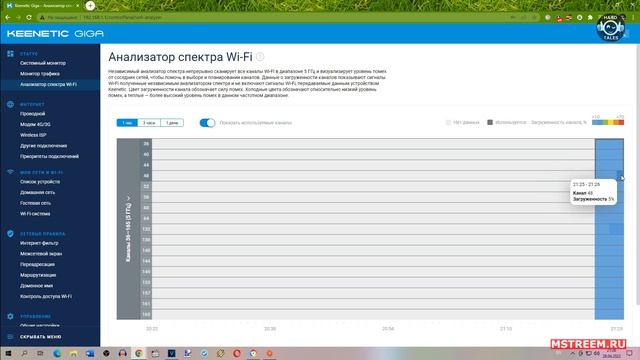The image size is (640, 360).
Task: Click the Wi-Fi networks section icon
Action: [x=10, y=172]
